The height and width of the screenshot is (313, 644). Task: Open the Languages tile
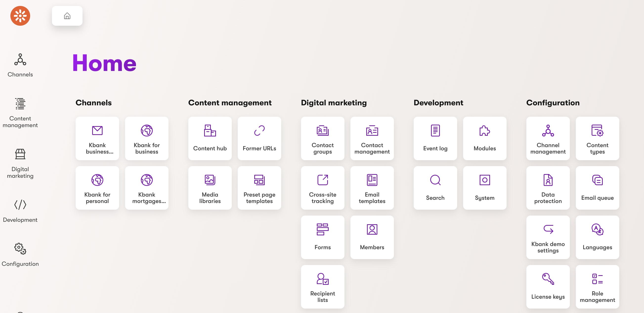(597, 237)
